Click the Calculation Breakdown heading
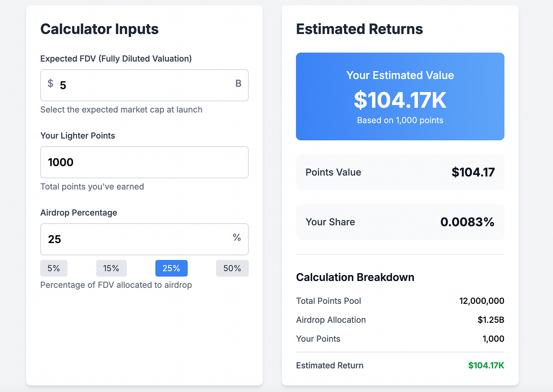This screenshot has height=392, width=553. click(355, 277)
